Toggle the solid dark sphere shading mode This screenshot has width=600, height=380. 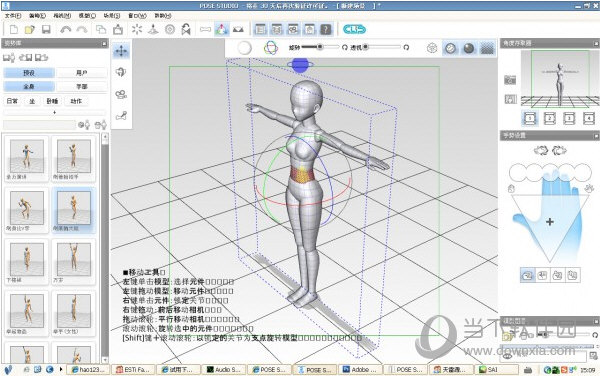click(x=469, y=48)
